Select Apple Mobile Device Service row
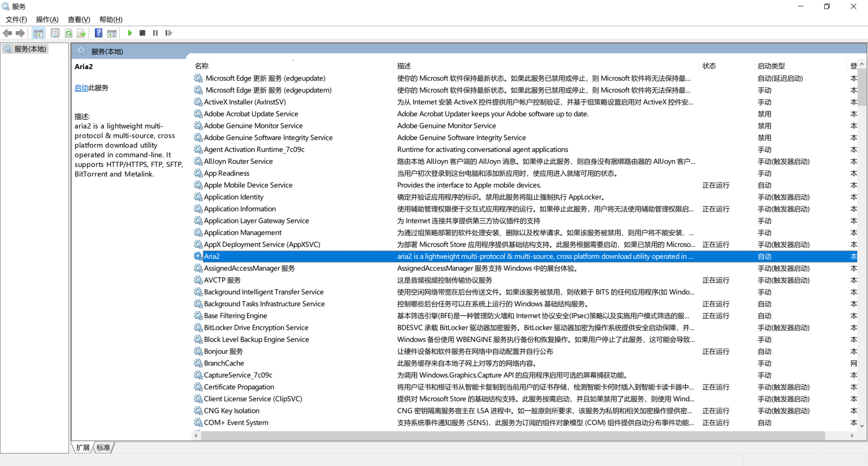868x466 pixels. coord(524,185)
